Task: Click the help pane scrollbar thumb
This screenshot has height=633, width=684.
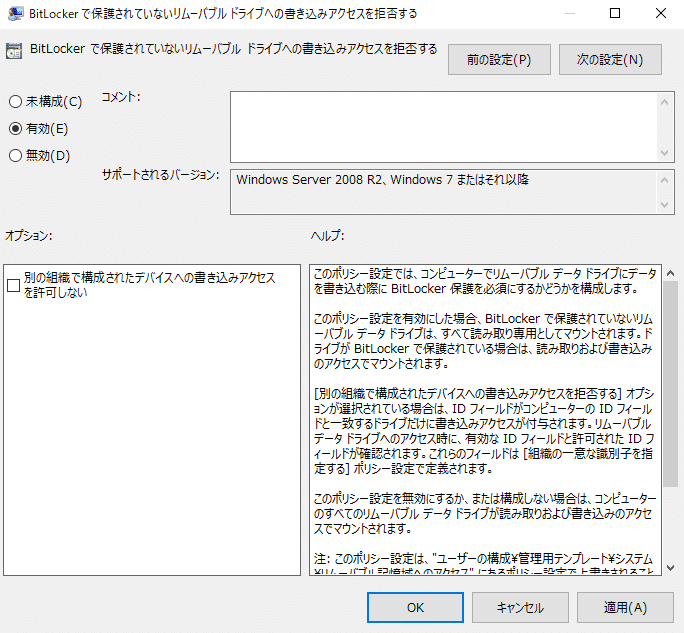Action: tap(670, 384)
